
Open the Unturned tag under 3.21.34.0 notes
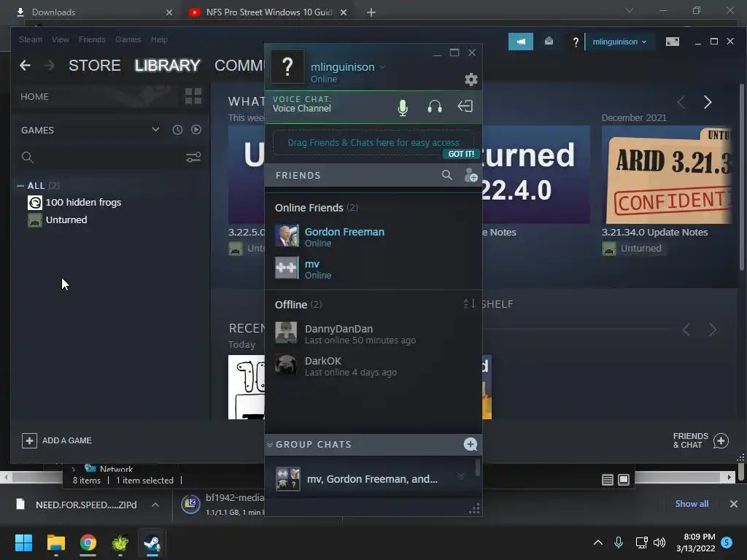[632, 248]
